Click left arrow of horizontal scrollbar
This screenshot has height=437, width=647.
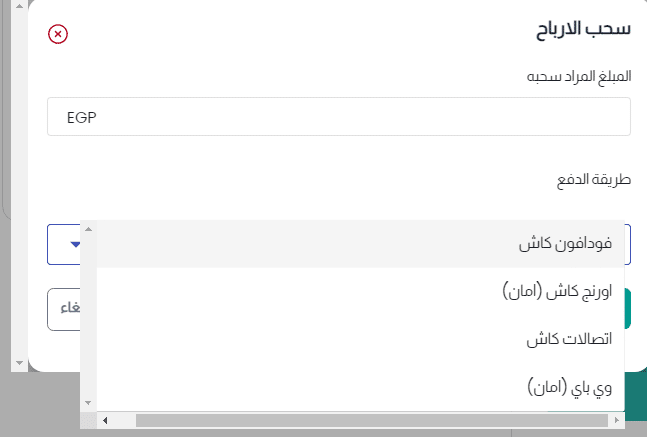[x=105, y=421]
